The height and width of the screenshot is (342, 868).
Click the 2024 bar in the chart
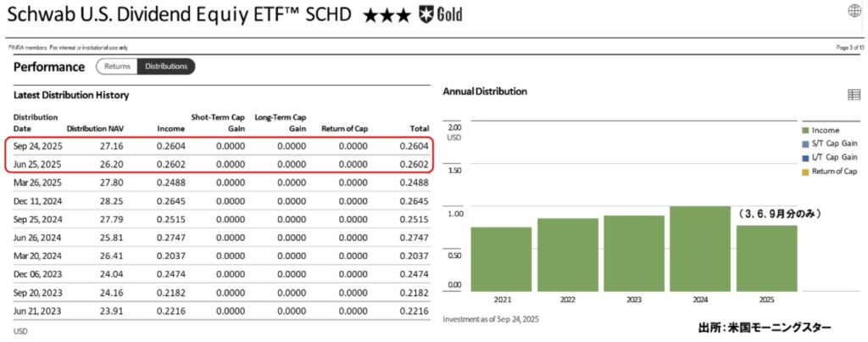tap(699, 249)
